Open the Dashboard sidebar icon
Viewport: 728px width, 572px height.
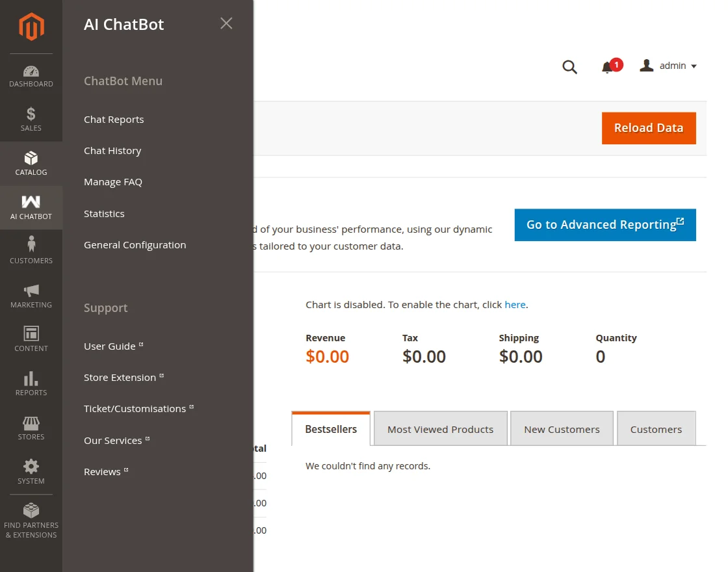pyautogui.click(x=31, y=71)
